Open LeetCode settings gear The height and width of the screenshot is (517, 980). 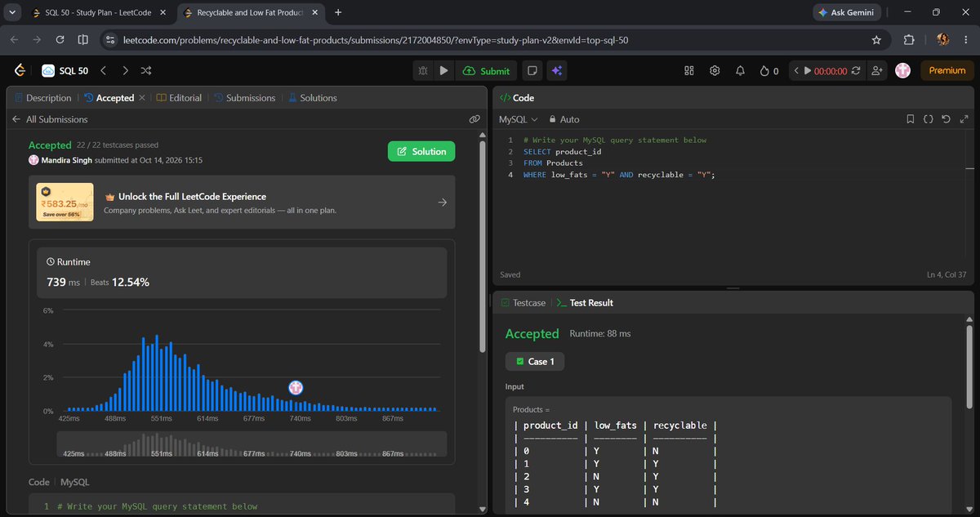tap(715, 71)
